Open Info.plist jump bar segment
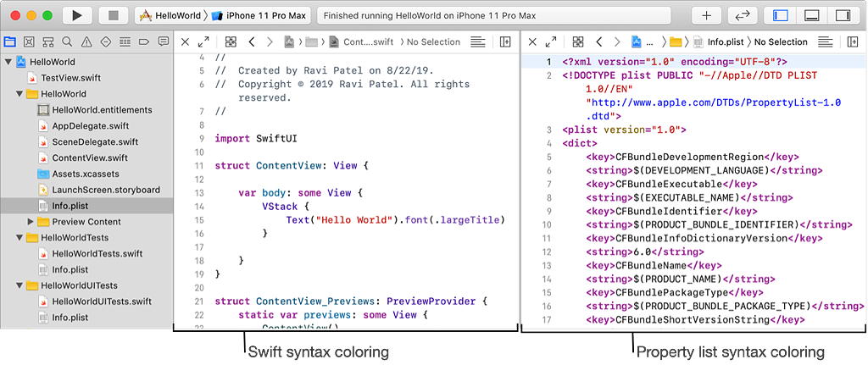The width and height of the screenshot is (868, 365). tap(719, 41)
